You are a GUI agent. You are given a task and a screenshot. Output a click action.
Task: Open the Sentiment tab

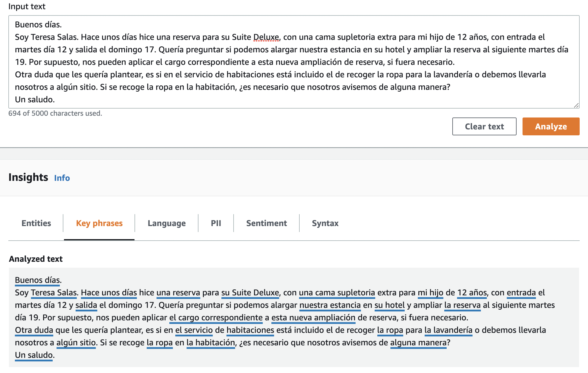click(266, 223)
